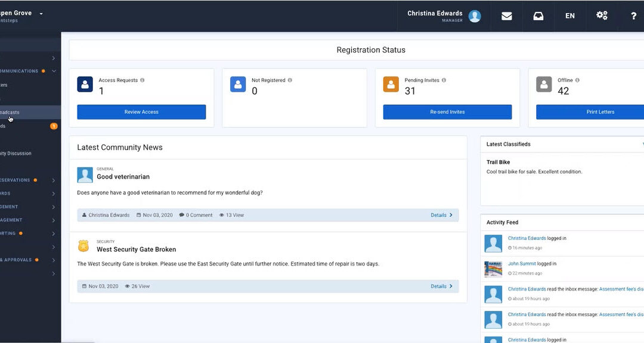The height and width of the screenshot is (343, 644).
Task: Click the Pending Invites info icon
Action: pyautogui.click(x=444, y=80)
